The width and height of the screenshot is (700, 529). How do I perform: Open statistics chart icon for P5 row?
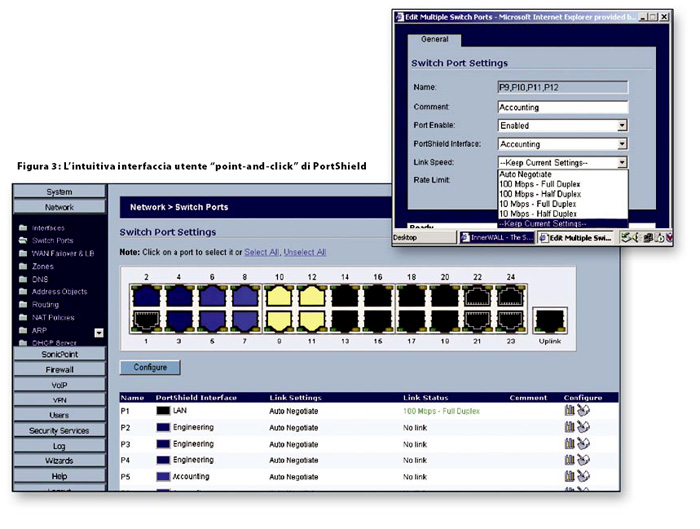(x=569, y=476)
